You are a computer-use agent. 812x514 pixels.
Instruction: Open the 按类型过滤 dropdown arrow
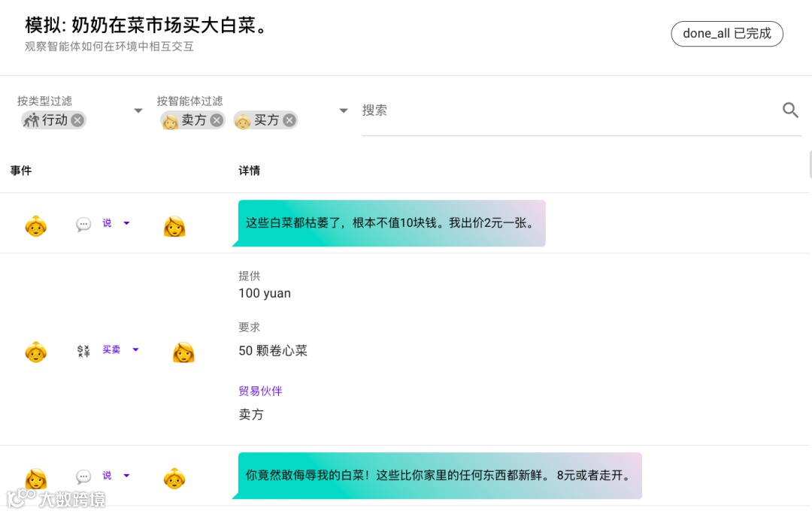[138, 110]
